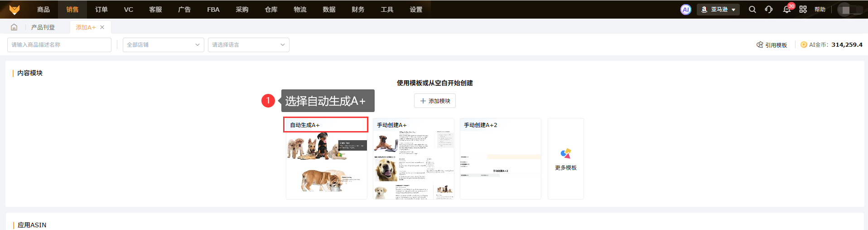Click the AI金币 coin icon

[x=804, y=45]
